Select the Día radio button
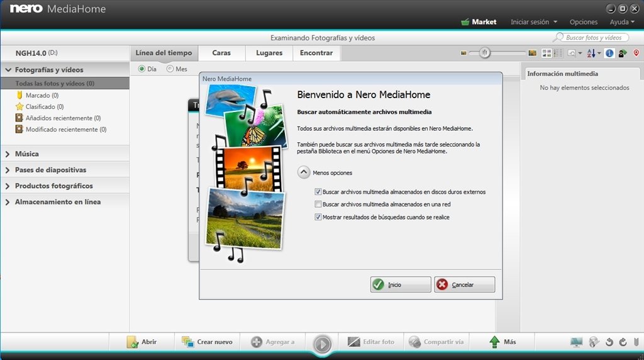 coord(142,69)
